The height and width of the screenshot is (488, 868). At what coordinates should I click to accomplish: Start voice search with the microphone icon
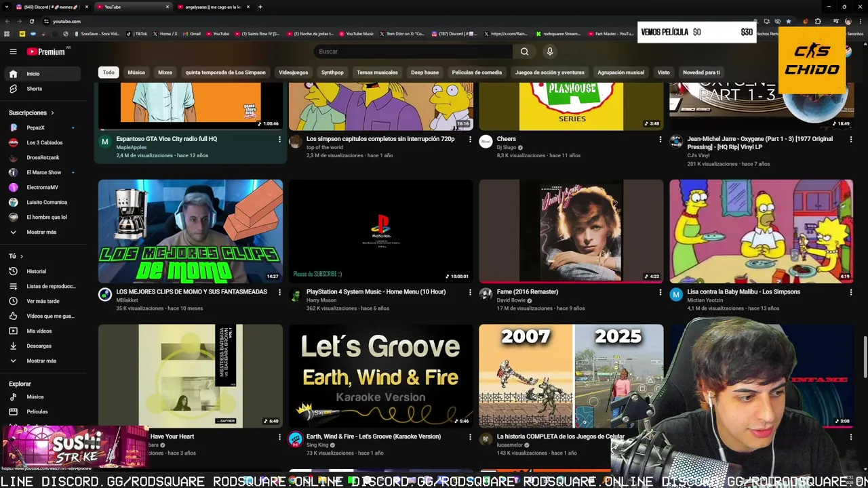click(x=550, y=52)
